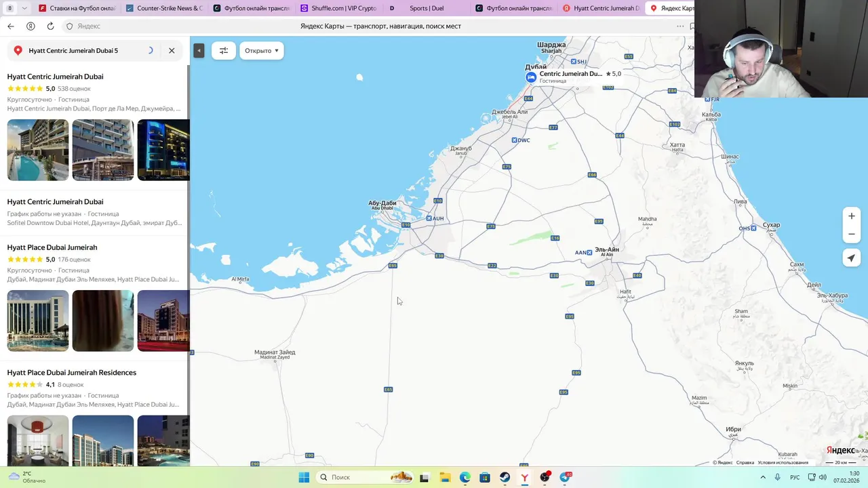Switch to 'Ставки на Футбол' tab
This screenshot has height=488, width=868.
click(77, 8)
